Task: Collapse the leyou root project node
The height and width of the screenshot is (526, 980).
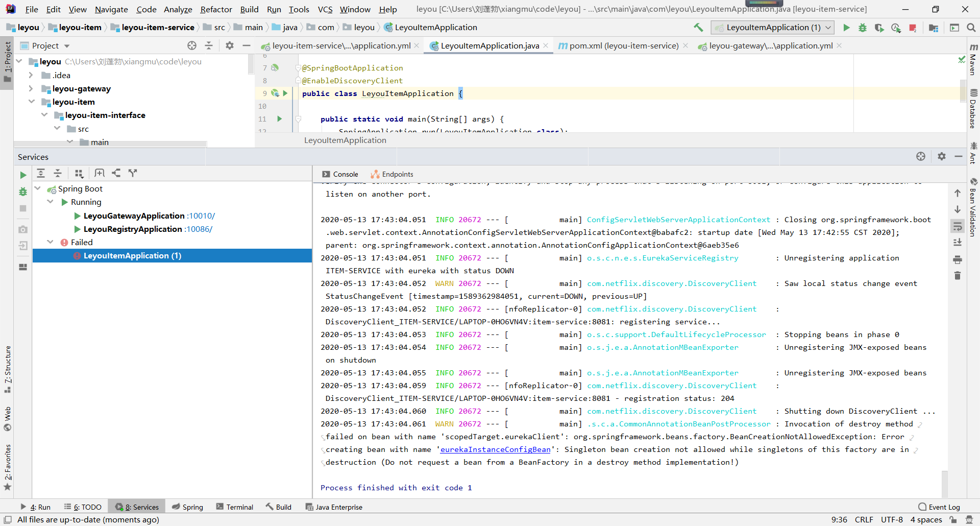Action: click(19, 61)
